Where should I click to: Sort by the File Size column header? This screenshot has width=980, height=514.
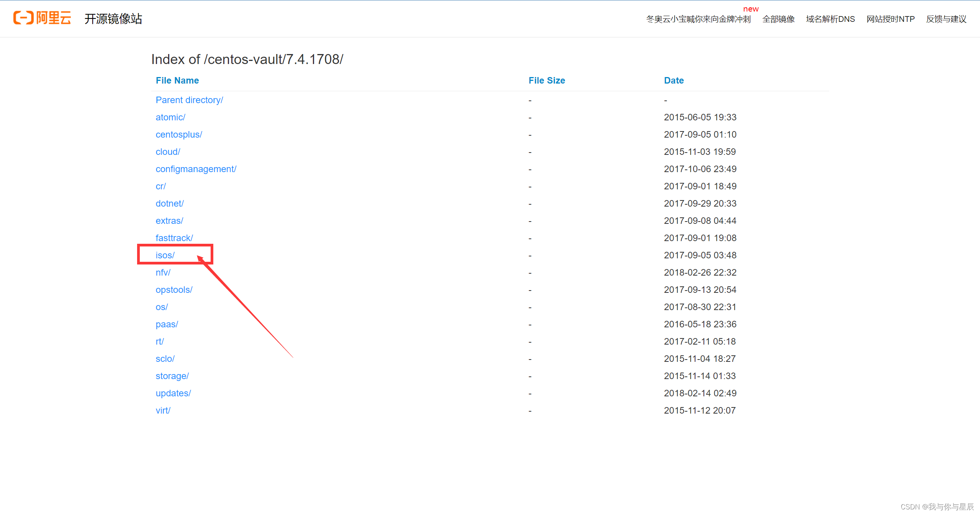pos(546,80)
